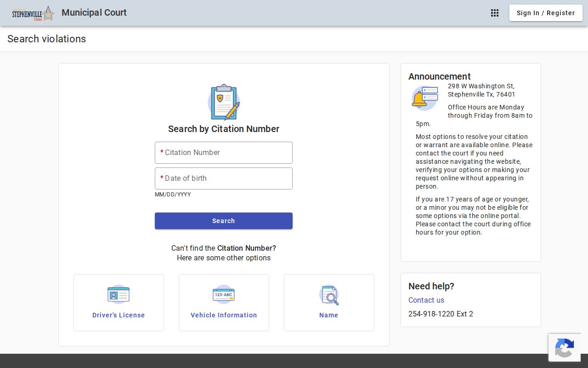The width and height of the screenshot is (588, 368).
Task: Focus the Citation Number field
Action: point(224,153)
